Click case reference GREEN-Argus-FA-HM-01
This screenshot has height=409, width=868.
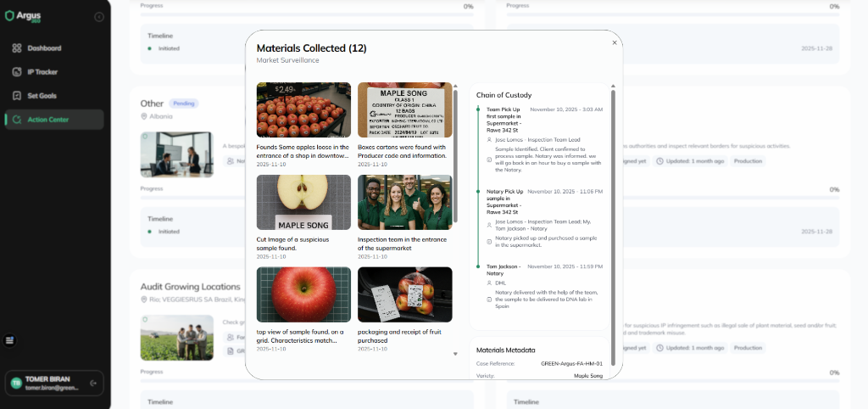pos(571,363)
